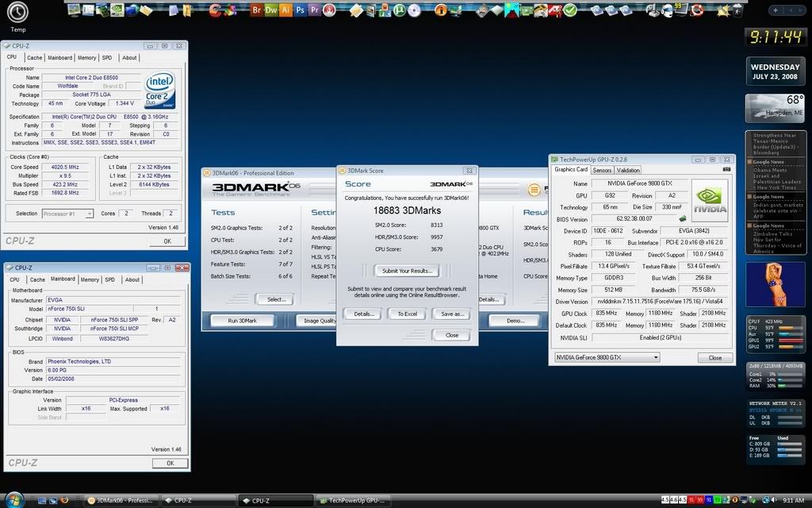Open the CD disc icon in dock
The image size is (812, 508).
[x=414, y=10]
